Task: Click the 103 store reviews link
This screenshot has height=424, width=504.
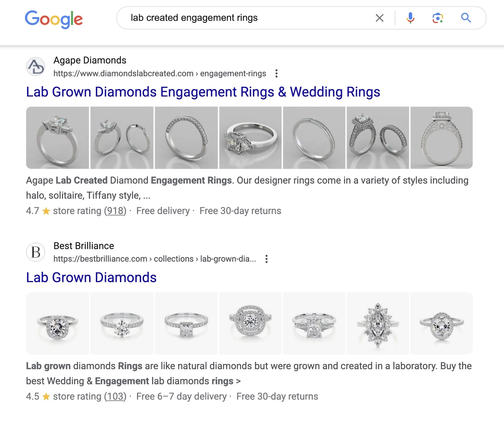Action: click(x=115, y=397)
